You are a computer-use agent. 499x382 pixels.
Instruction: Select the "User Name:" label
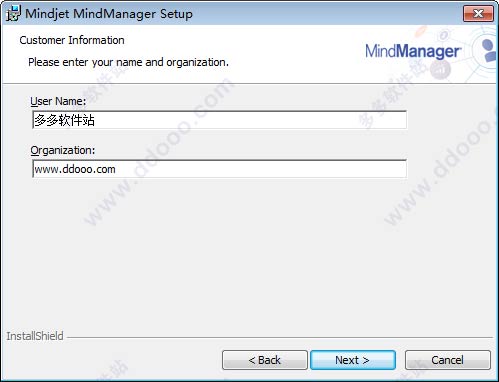pos(58,101)
